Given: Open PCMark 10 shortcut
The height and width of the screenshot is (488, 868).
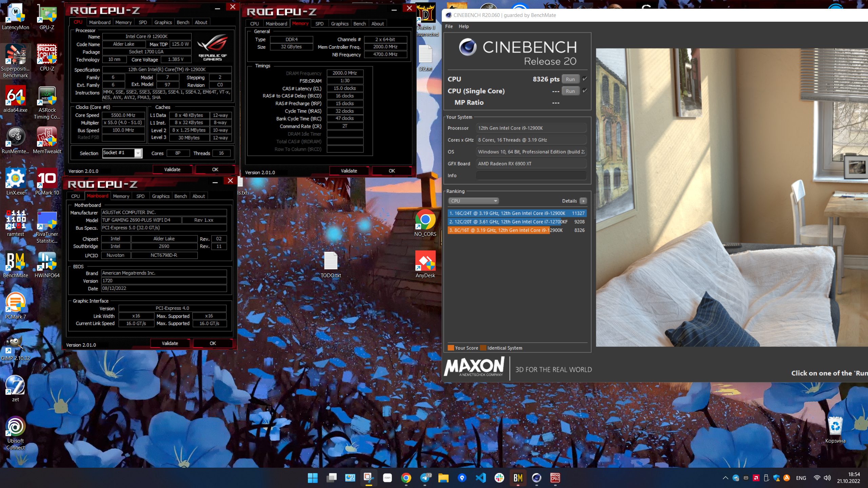Looking at the screenshot, I should click(x=47, y=182).
